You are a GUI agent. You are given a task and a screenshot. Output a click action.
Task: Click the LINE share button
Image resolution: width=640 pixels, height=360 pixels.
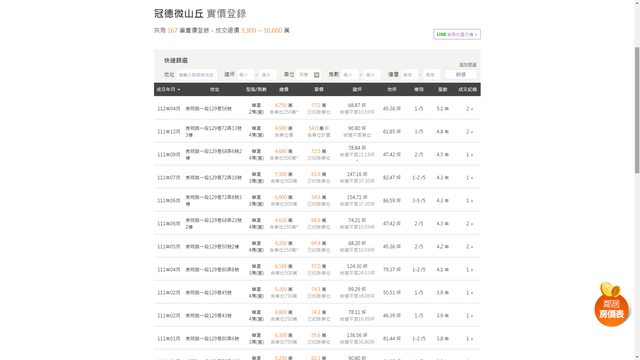point(457,34)
